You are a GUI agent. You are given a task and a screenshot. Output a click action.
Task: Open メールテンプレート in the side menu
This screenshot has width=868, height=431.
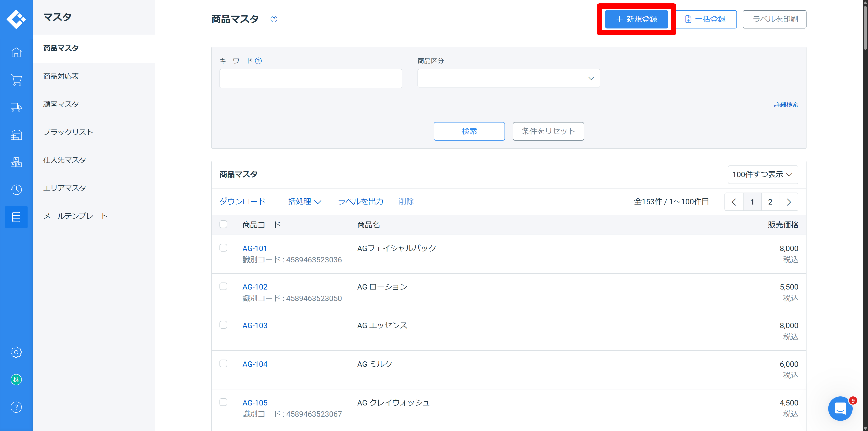click(75, 216)
